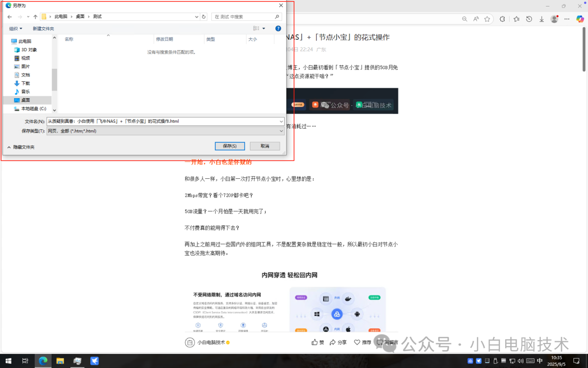The width and height of the screenshot is (588, 368).
Task: Click 此电脑 in the address breadcrumb
Action: [61, 16]
